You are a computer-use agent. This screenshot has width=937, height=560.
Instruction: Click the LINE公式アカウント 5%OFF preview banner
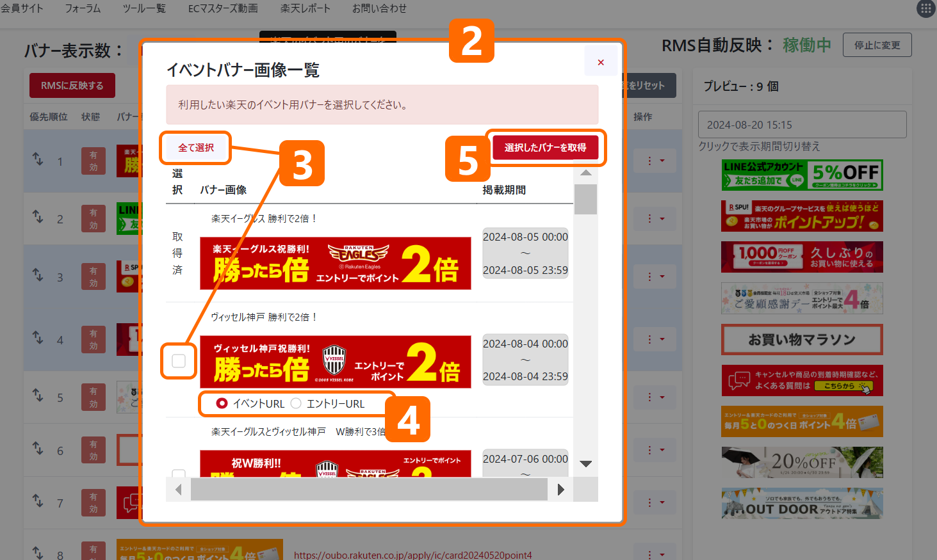coord(802,175)
